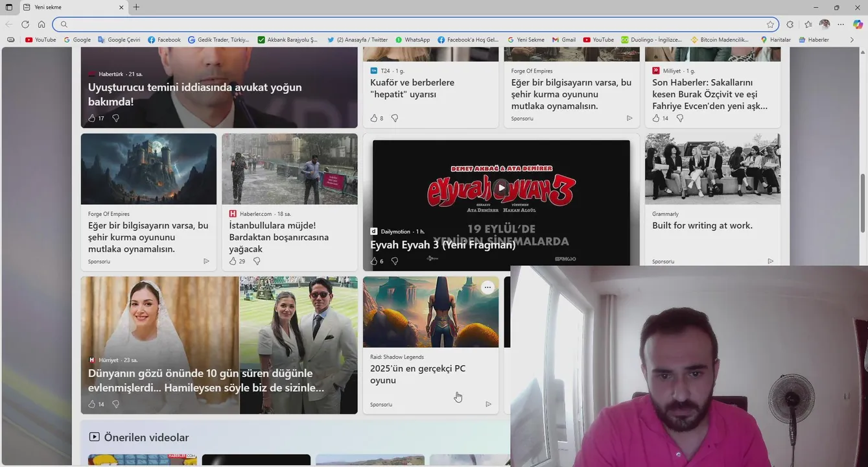The image size is (868, 467).
Task: Open the Bitcoin Madencilik bookmark
Action: click(720, 40)
